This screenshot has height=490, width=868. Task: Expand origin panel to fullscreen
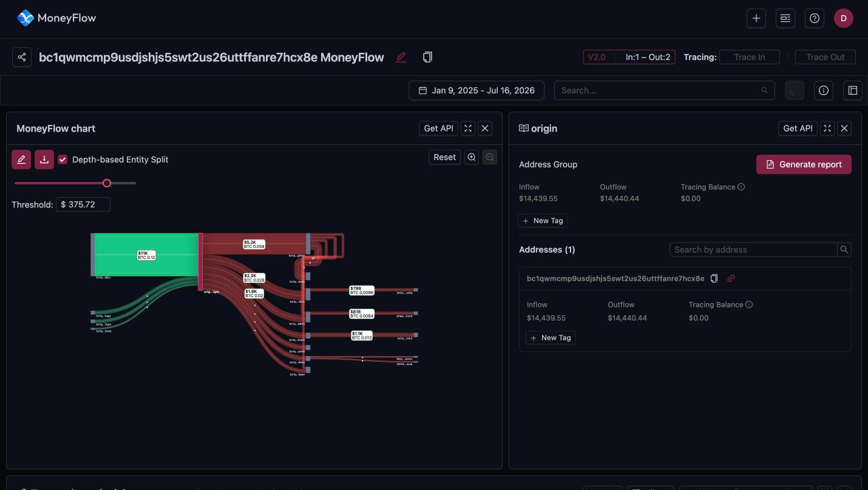[x=827, y=129]
